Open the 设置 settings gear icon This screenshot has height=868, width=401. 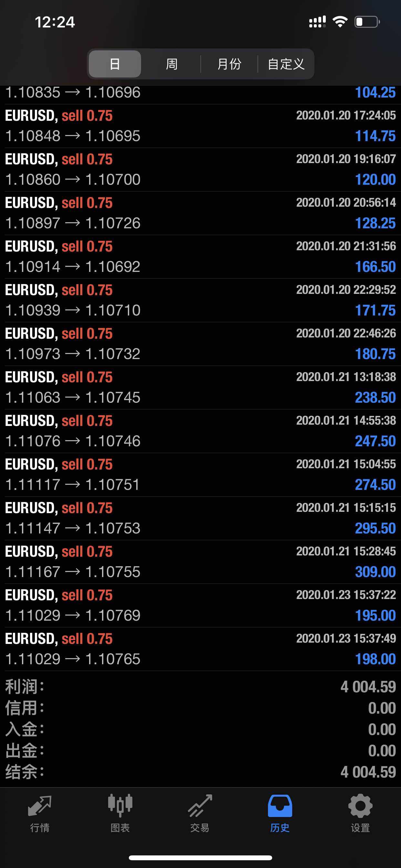point(360,806)
